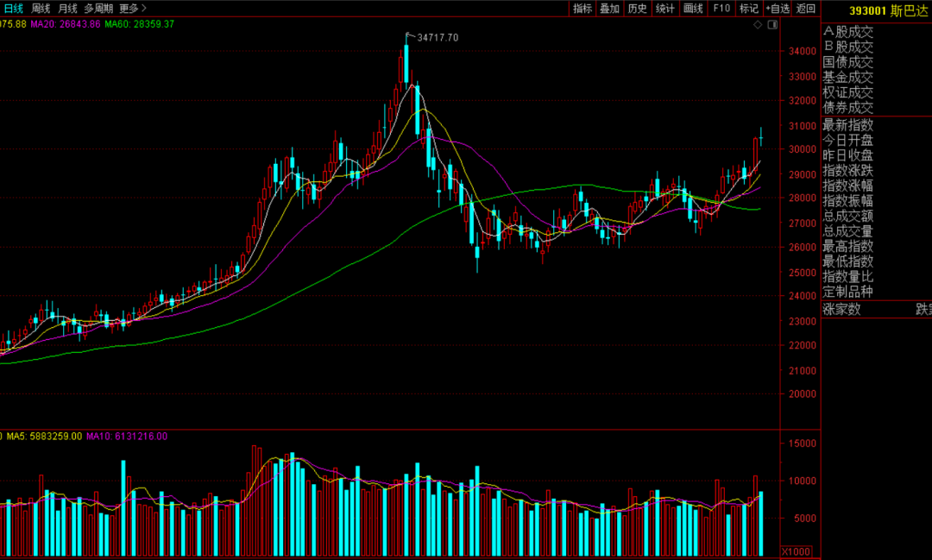This screenshot has height=560, width=932.
Task: Select the 画线 draw line tool
Action: pyautogui.click(x=693, y=9)
